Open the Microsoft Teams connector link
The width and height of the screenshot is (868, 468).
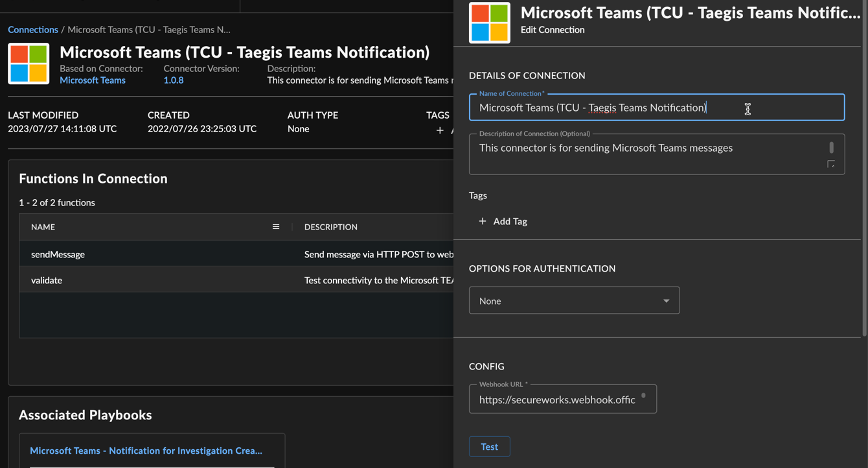93,80
